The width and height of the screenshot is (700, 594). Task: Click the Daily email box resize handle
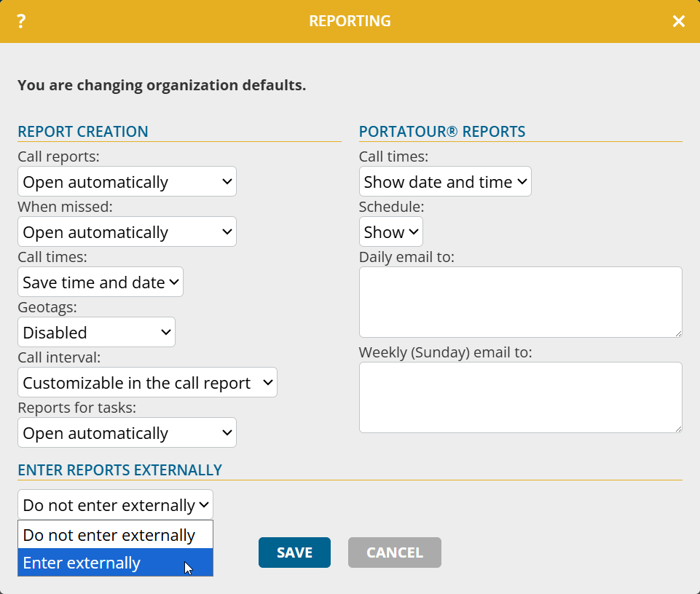click(678, 333)
